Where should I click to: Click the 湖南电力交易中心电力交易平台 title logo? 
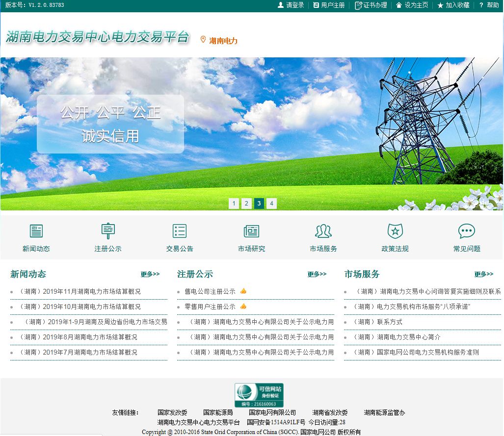[x=97, y=37]
